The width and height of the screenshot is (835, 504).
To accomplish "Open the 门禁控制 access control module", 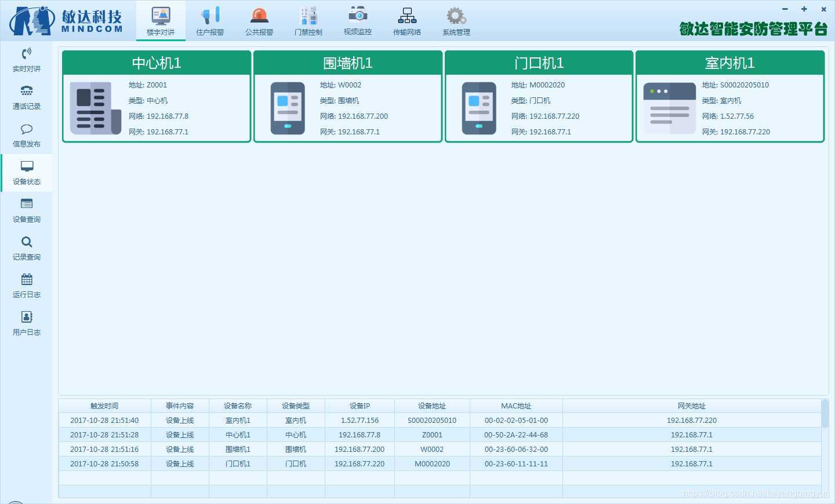I will tap(308, 21).
